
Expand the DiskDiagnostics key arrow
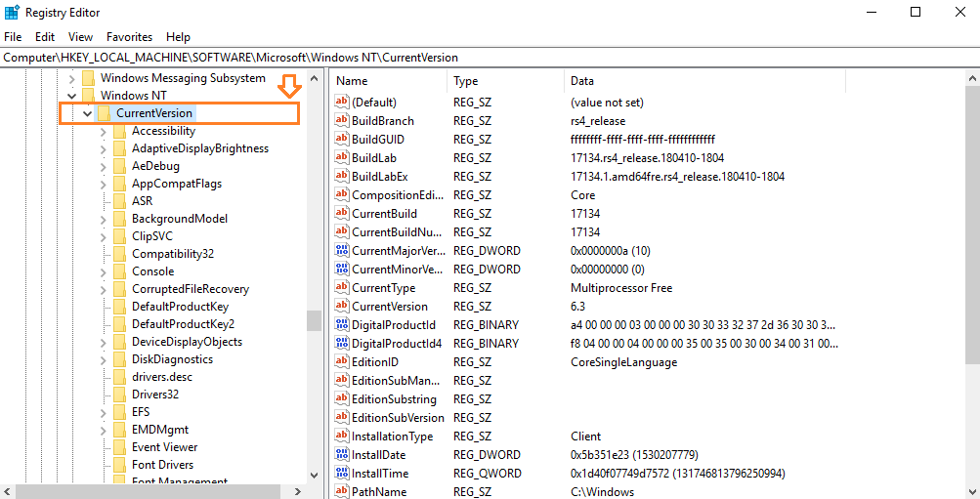click(x=104, y=359)
